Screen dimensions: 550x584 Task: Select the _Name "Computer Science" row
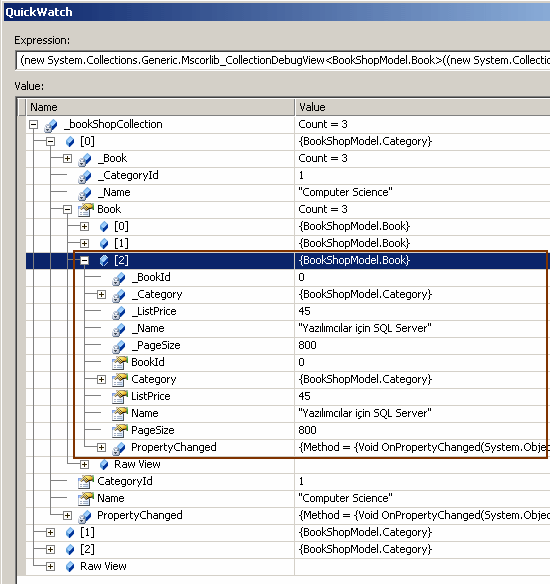288,193
